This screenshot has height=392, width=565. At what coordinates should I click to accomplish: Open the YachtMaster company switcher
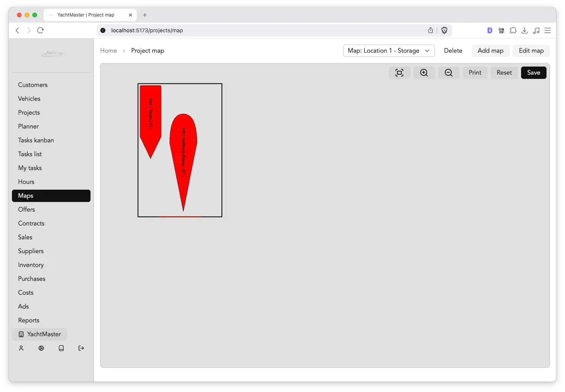tap(40, 334)
